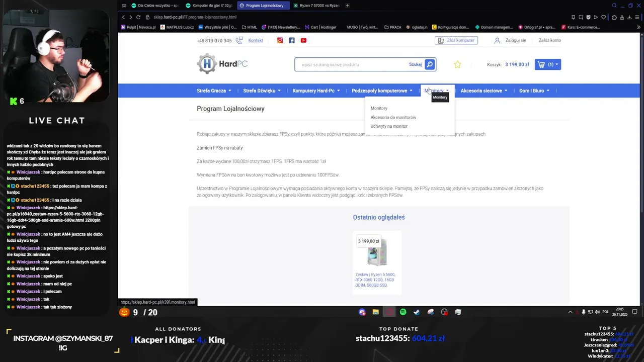Expand the Komputery Hard-Pc menu
Screen dimensions: 644x362
pos(316,91)
